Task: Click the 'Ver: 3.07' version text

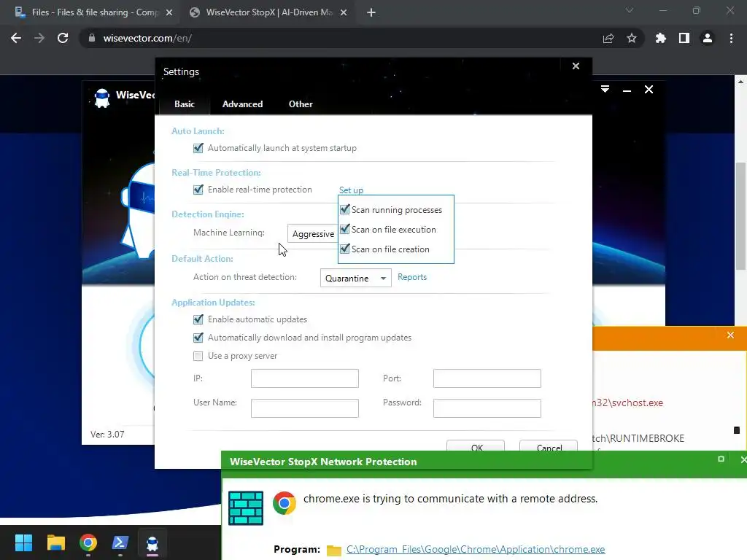Action: point(108,435)
